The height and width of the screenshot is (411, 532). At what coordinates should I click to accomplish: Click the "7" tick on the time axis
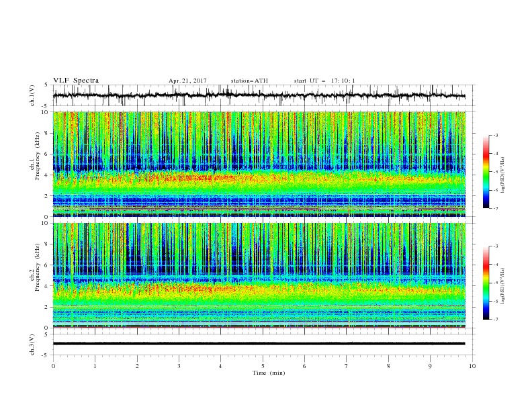[347, 366]
